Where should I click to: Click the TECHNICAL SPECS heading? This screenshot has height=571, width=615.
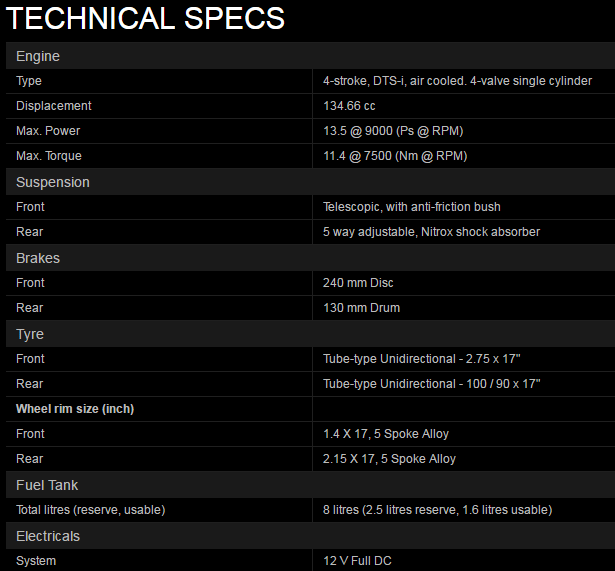pyautogui.click(x=146, y=18)
